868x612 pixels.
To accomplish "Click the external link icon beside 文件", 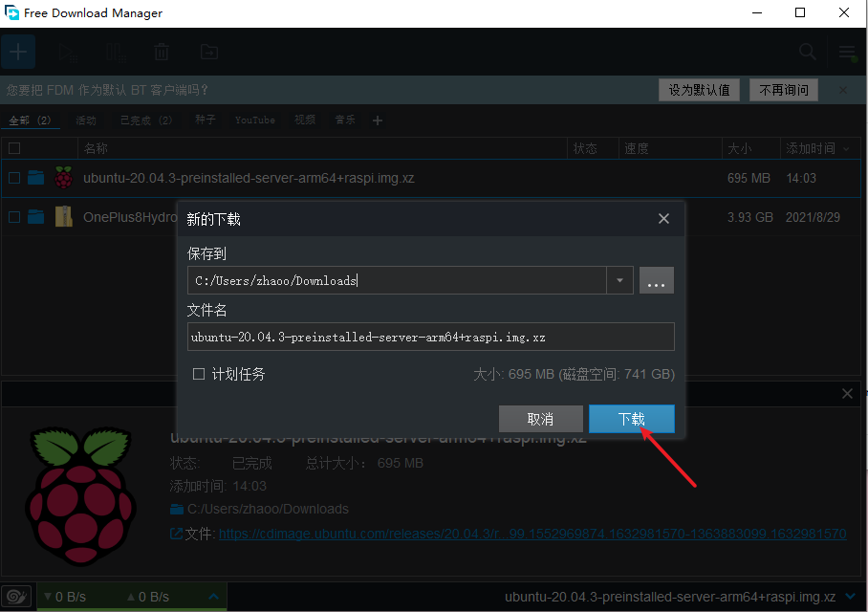I will click(x=176, y=534).
